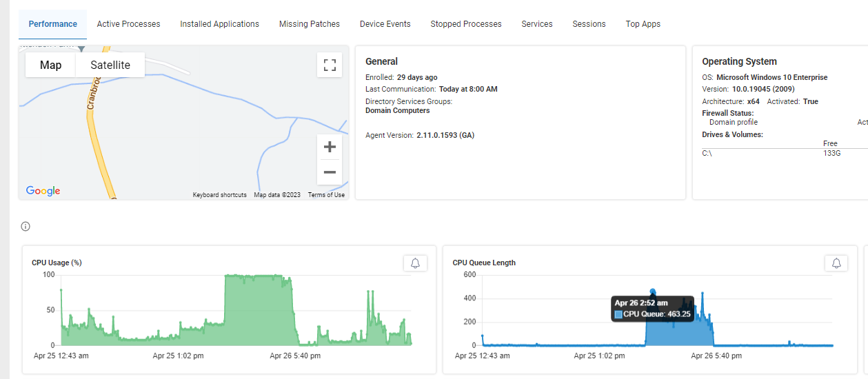Zoom in on the map
This screenshot has height=379, width=868.
point(330,147)
